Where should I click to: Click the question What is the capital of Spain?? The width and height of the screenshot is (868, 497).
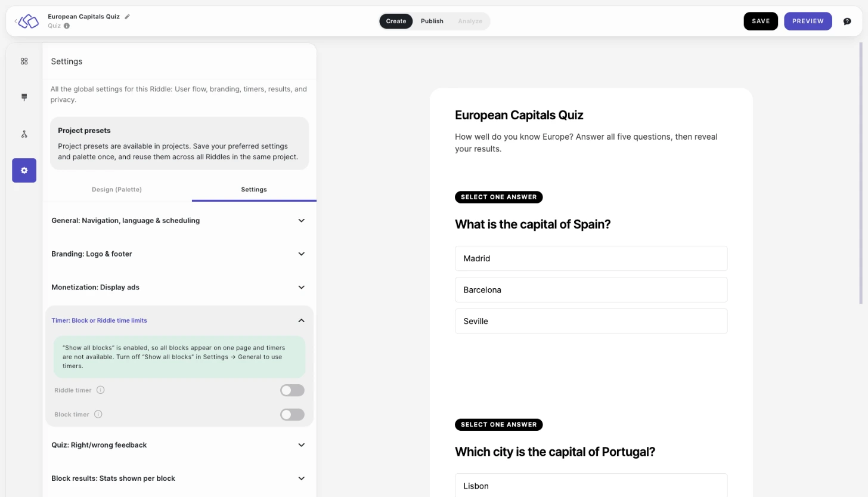(x=533, y=224)
